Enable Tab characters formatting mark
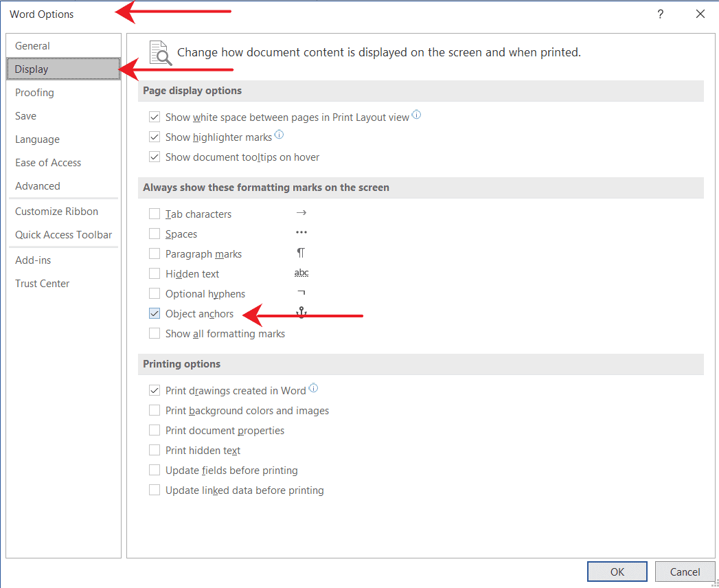Image resolution: width=719 pixels, height=588 pixels. 155,214
